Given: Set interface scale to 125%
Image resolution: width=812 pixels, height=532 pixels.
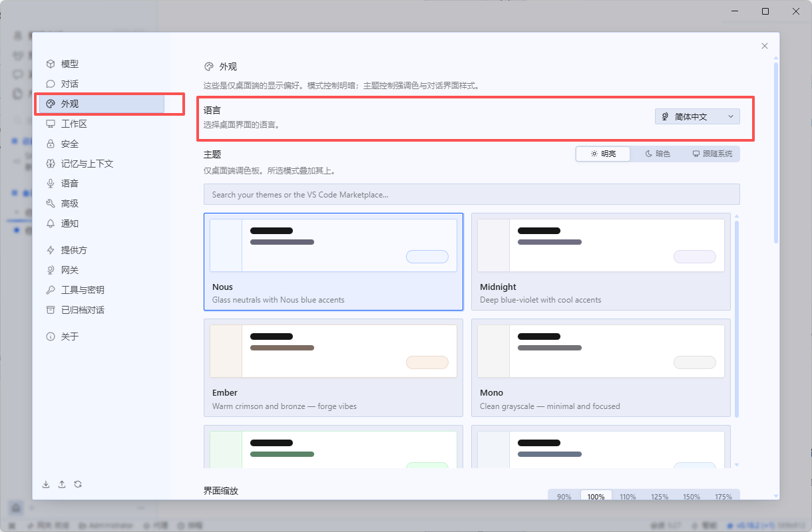Looking at the screenshot, I should 660,497.
